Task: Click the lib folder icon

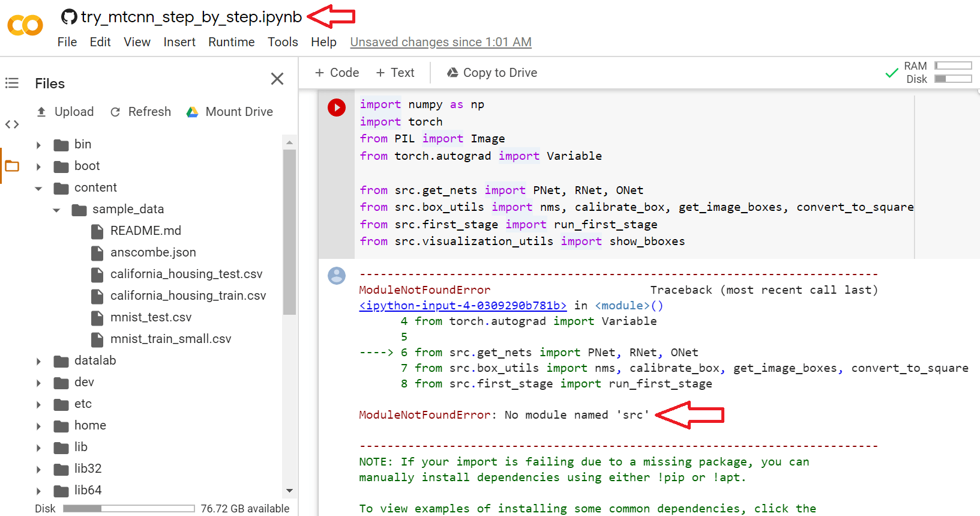Action: pos(61,448)
